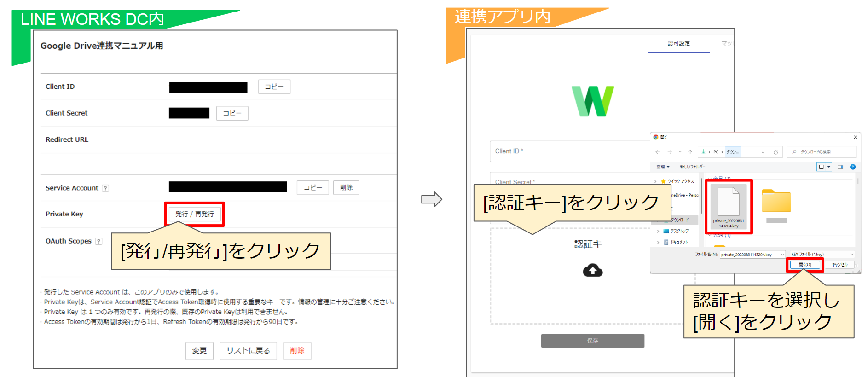
Task: Click the リストに戻る button
Action: (x=248, y=351)
